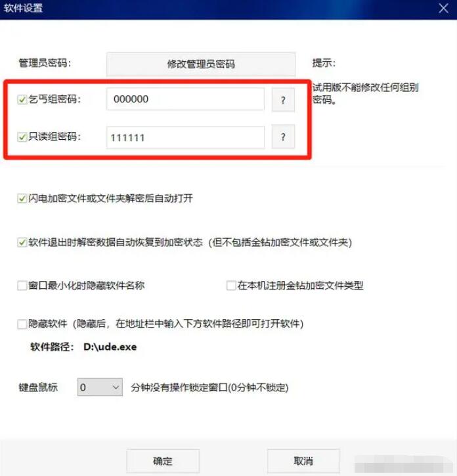Viewport: 457px width, 476px height.
Task: Click the 修改管理员密码 button
Action: tap(201, 64)
